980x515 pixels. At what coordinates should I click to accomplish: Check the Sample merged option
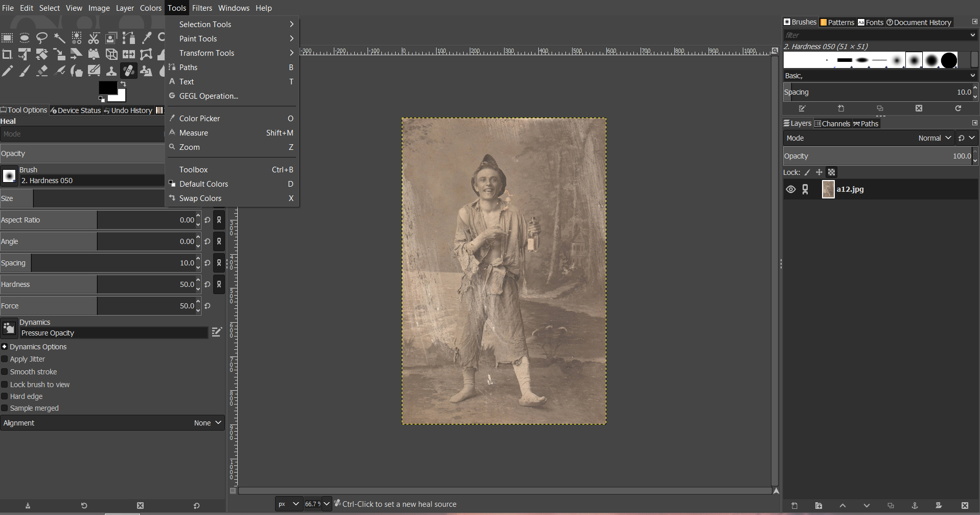[4, 408]
